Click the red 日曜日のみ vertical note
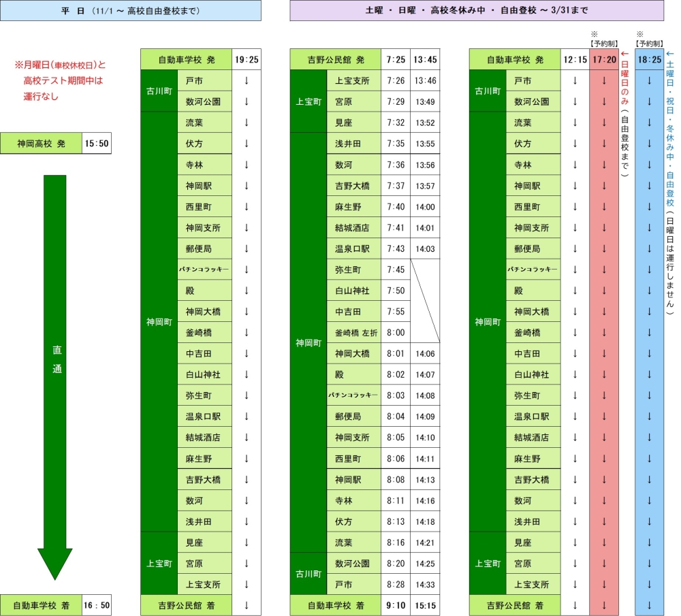681x616 pixels. [x=624, y=114]
